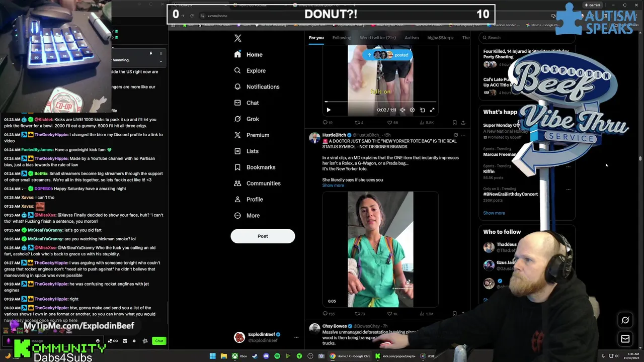Open Lists in the X sidebar
The height and width of the screenshot is (362, 644).
(247, 151)
